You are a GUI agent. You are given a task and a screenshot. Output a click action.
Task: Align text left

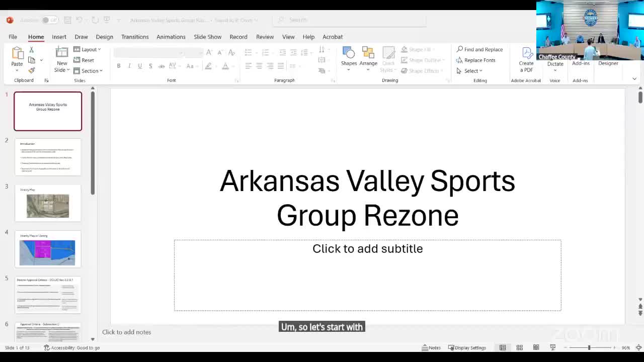point(248,66)
